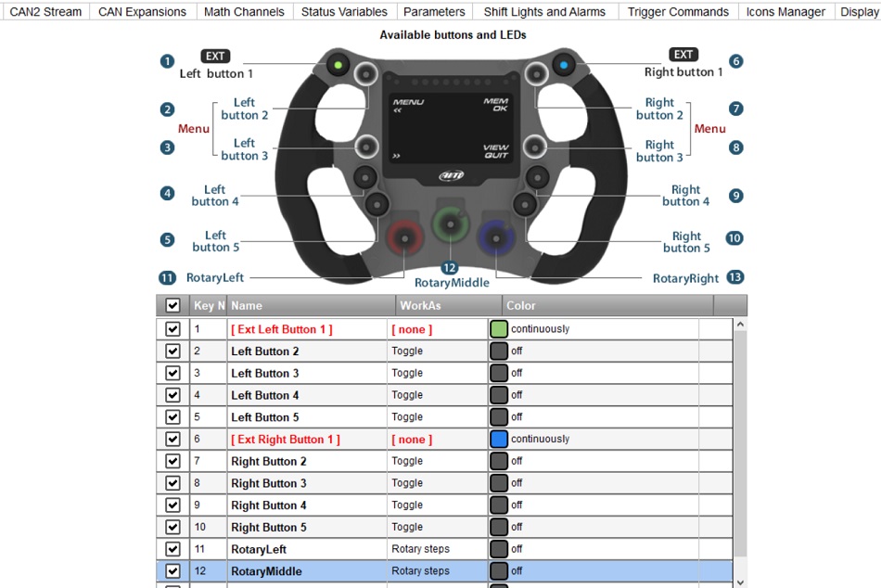This screenshot has height=588, width=881.
Task: Pick the green color swatch for Ext Left Button 1
Action: [x=499, y=329]
